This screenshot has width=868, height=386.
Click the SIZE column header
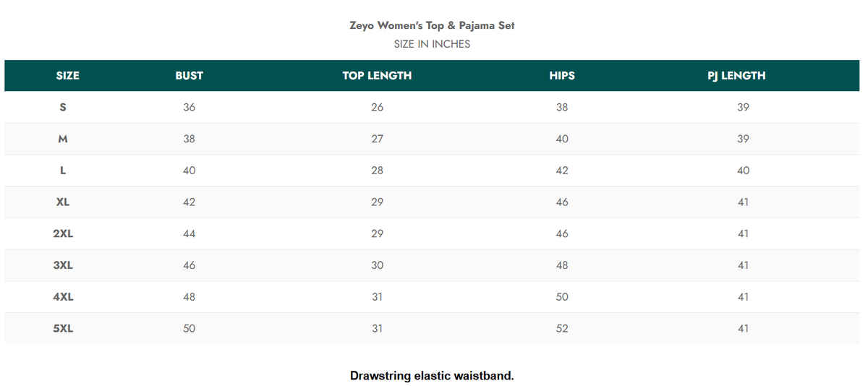click(x=67, y=75)
